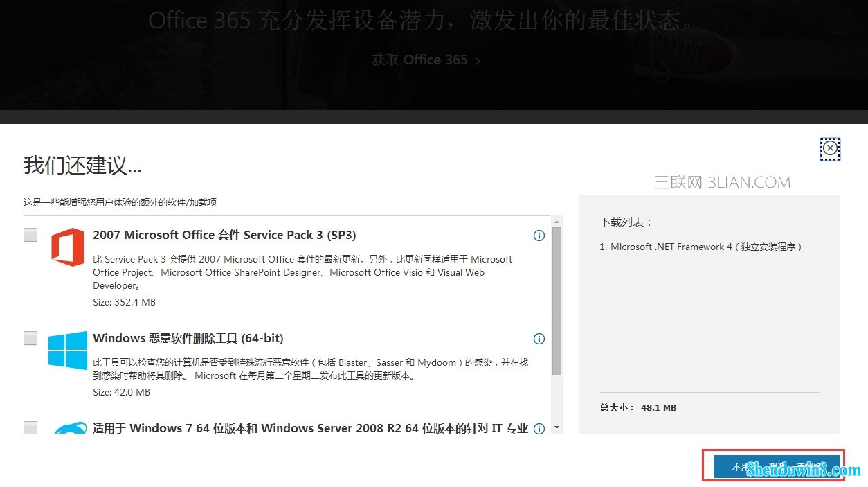Check the Windows malware removal tool checkbox
This screenshot has width=868, height=487.
pos(30,338)
